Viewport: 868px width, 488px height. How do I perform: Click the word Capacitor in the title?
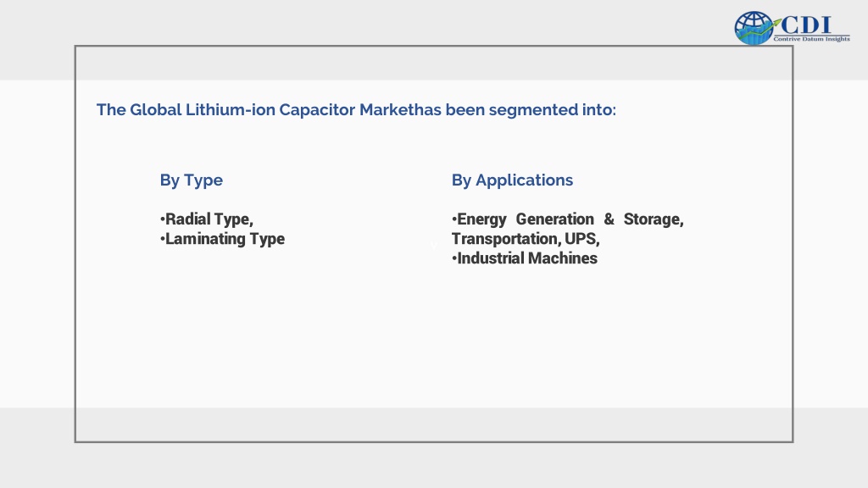[x=317, y=109]
